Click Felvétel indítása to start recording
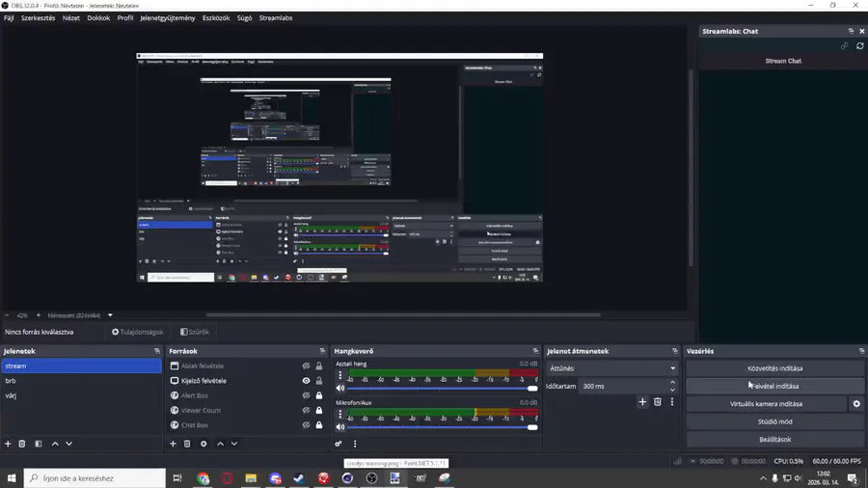Viewport: 868px width, 488px height. pyautogui.click(x=775, y=386)
